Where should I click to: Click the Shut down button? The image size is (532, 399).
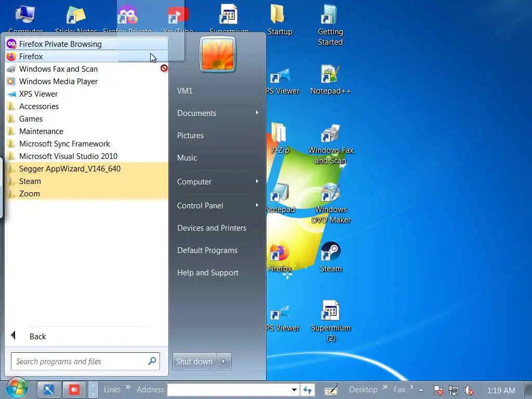pos(194,362)
